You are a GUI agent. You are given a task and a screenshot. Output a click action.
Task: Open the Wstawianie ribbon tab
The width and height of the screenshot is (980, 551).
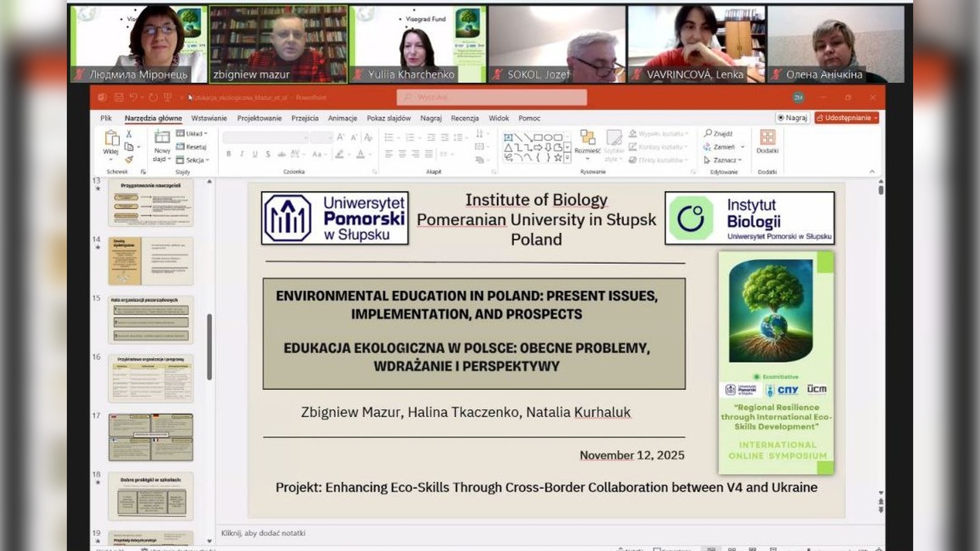[209, 118]
